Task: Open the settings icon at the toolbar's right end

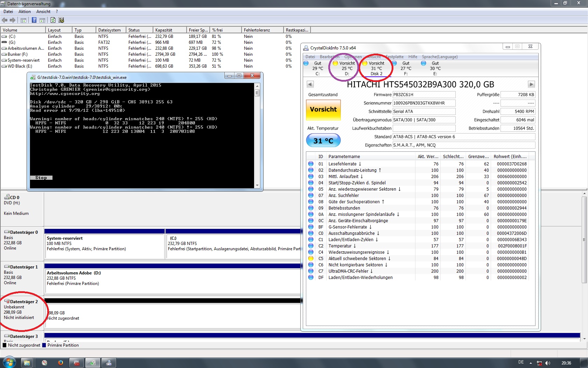Action: pos(61,20)
